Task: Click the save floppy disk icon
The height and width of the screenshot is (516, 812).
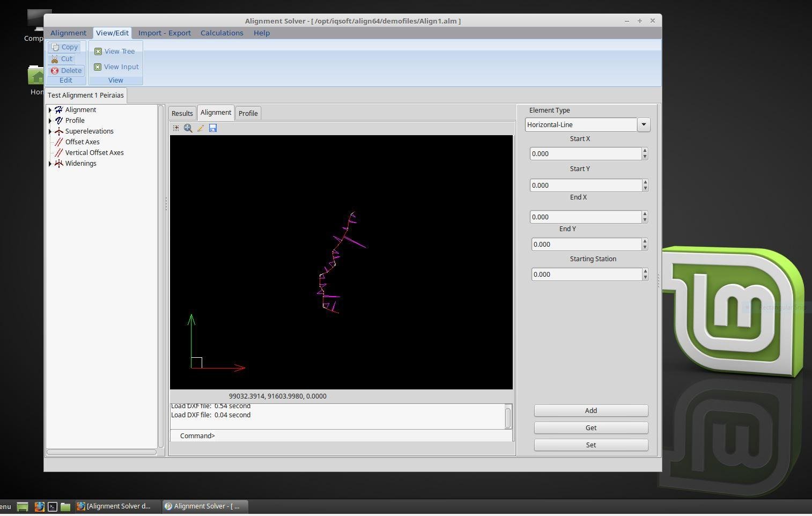Action: pyautogui.click(x=213, y=128)
